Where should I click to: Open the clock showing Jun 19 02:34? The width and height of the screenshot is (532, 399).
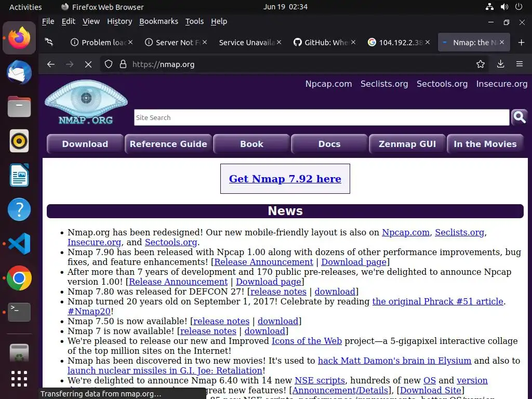pyautogui.click(x=285, y=7)
